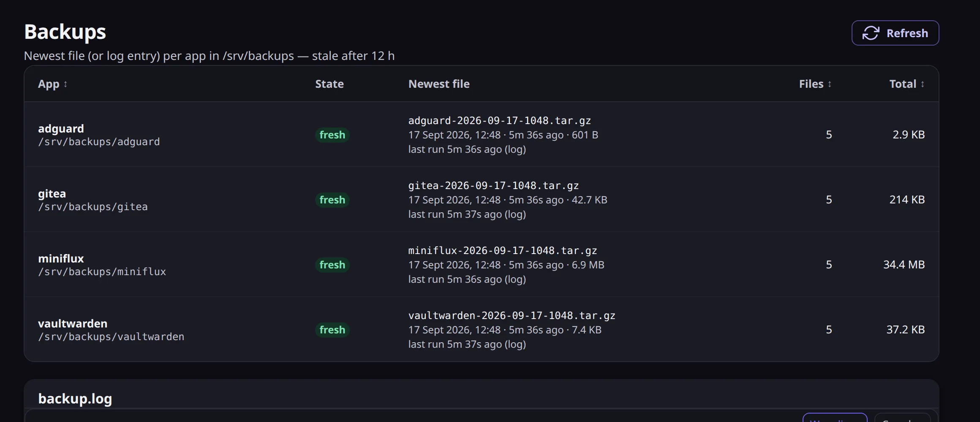Select the adguard app name

point(61,128)
